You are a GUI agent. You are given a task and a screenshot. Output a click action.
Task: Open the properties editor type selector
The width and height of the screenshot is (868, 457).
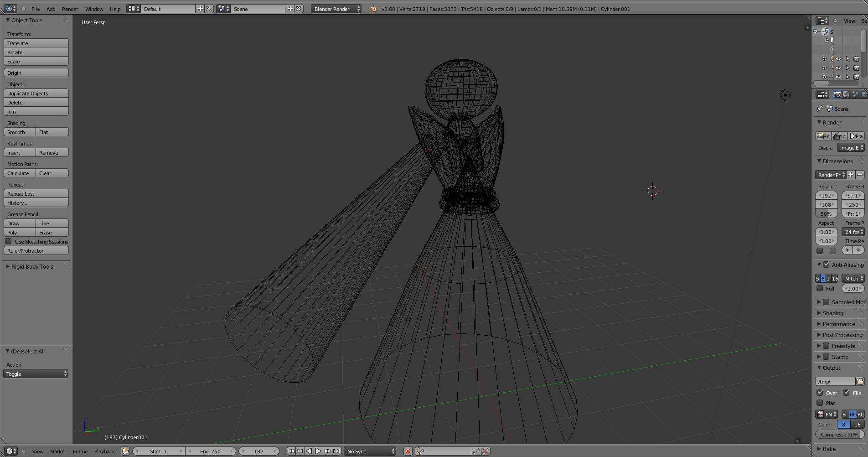point(822,94)
